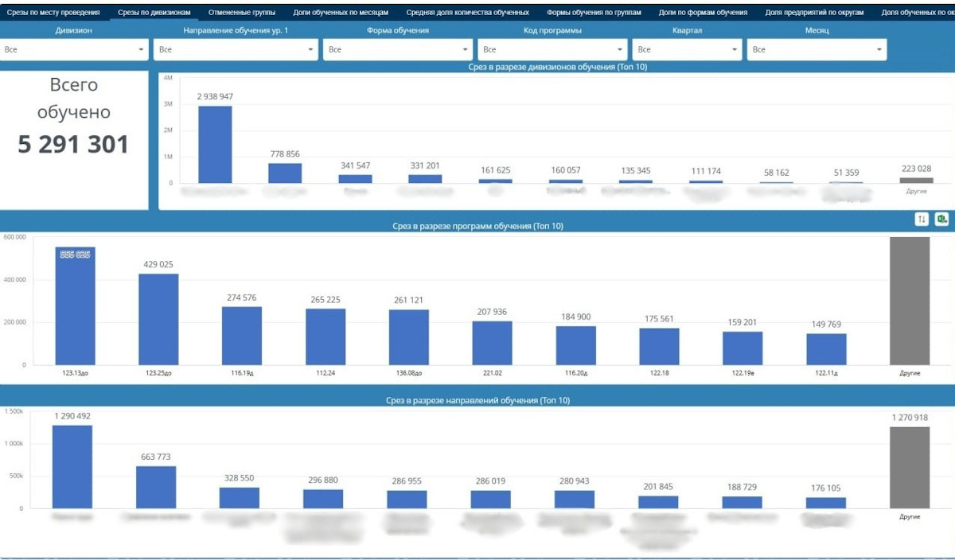Go to Доли обученных по месяцам tab

point(341,13)
